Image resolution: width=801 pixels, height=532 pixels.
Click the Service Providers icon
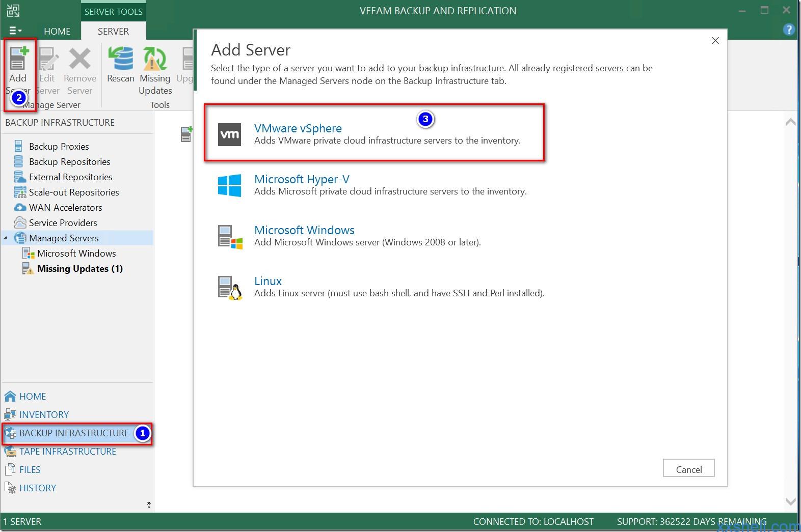pyautogui.click(x=20, y=222)
